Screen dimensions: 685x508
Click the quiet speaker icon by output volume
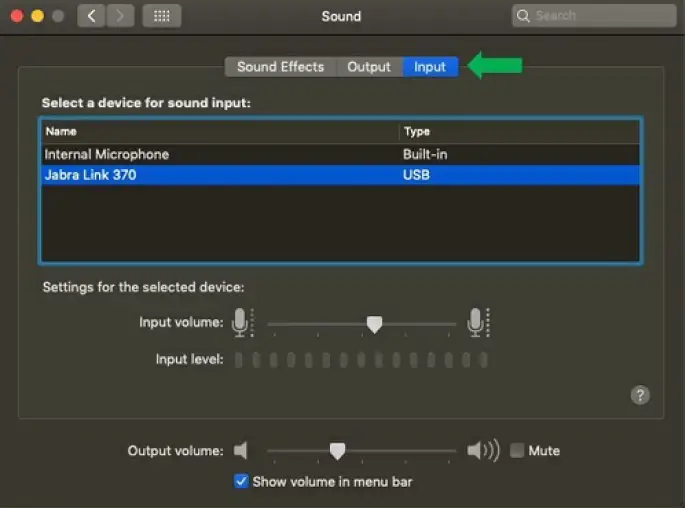tap(241, 450)
